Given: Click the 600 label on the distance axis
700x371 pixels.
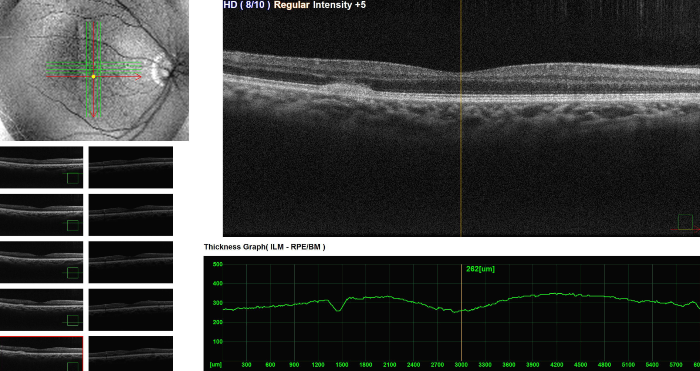Looking at the screenshot, I should (x=270, y=365).
